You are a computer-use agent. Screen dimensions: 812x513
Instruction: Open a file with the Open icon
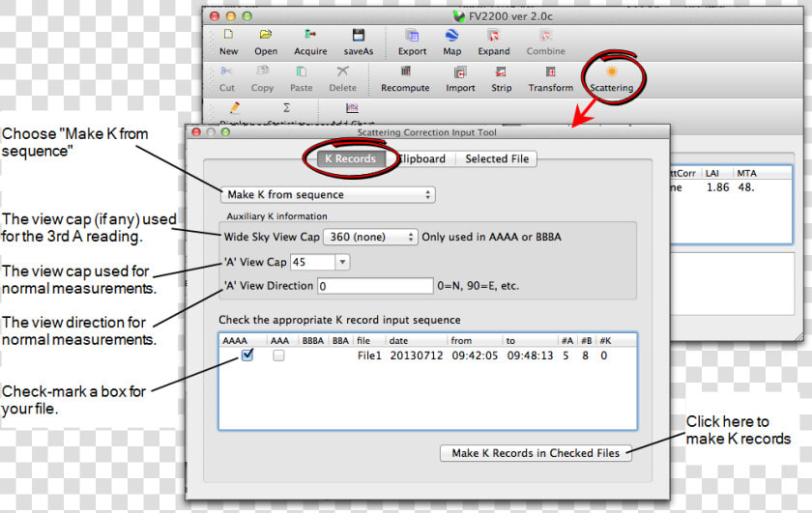coord(266,35)
